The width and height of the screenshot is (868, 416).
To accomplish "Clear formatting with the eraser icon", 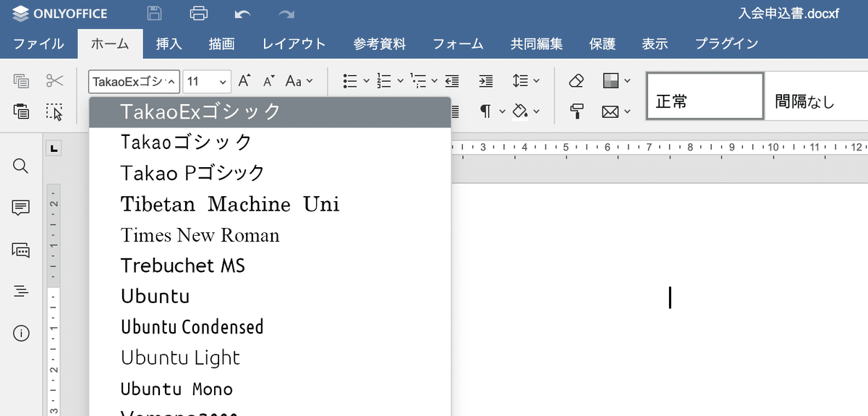I will pyautogui.click(x=576, y=81).
